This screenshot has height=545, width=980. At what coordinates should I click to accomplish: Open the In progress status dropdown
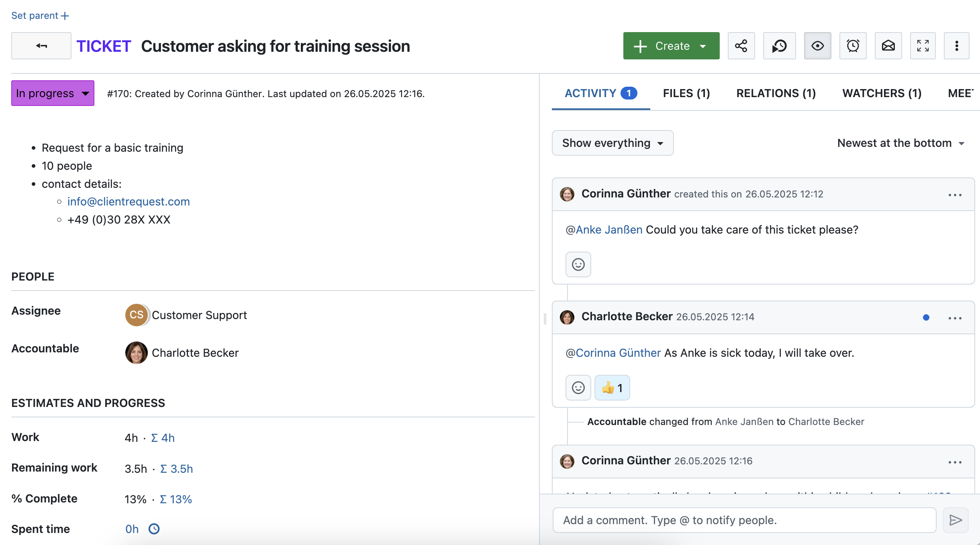point(53,93)
